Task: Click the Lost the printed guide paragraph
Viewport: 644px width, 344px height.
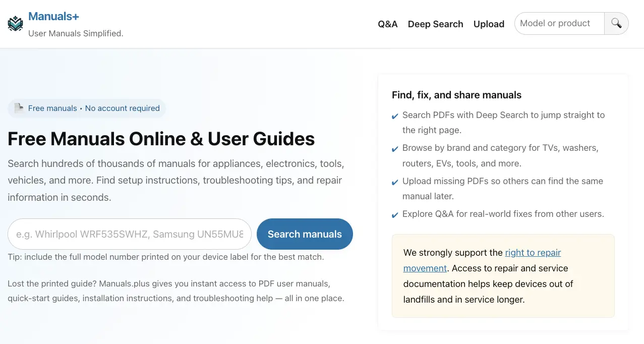Action: pos(176,291)
